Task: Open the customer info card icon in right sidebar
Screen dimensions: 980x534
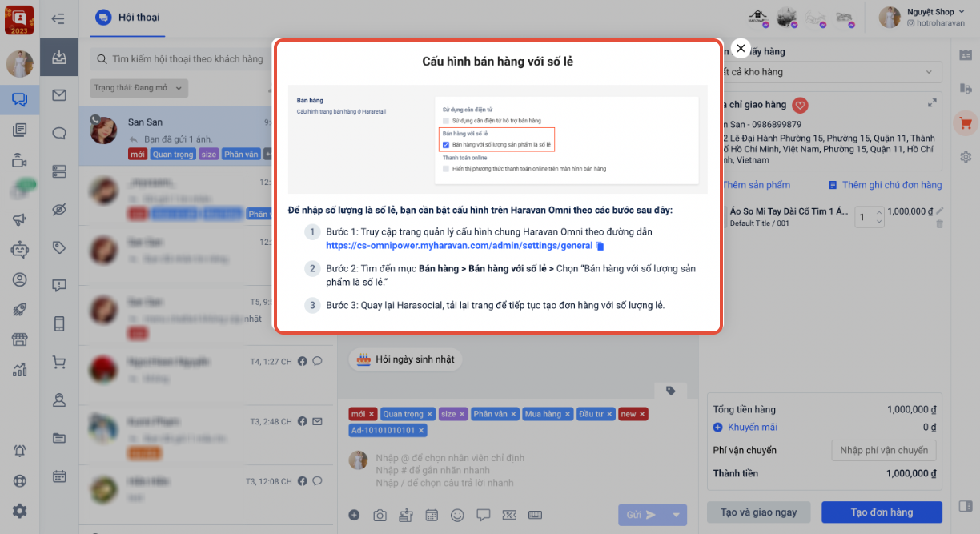Action: [x=966, y=55]
